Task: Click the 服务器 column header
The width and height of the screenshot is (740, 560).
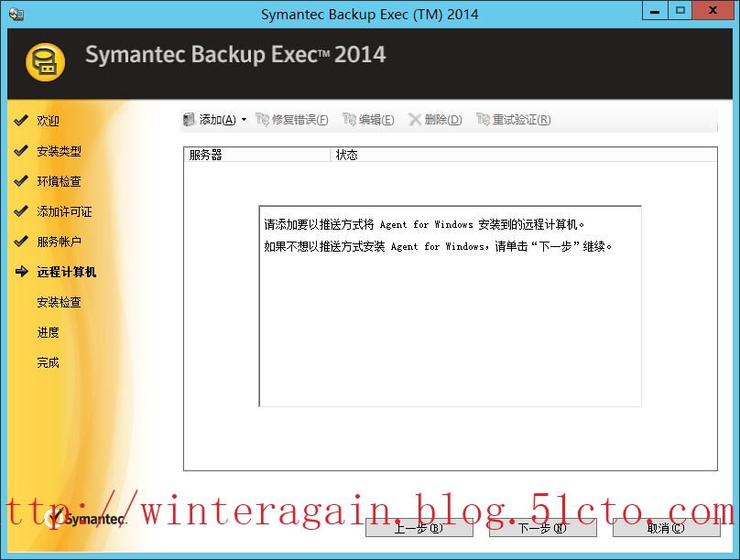Action: [x=257, y=155]
